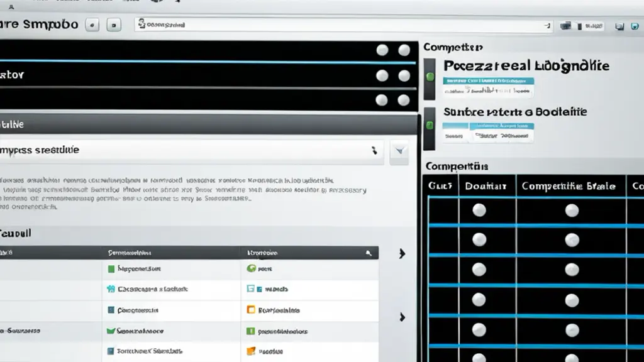Click the lower black arrow right of the list
The width and height of the screenshot is (644, 362).
click(x=402, y=317)
